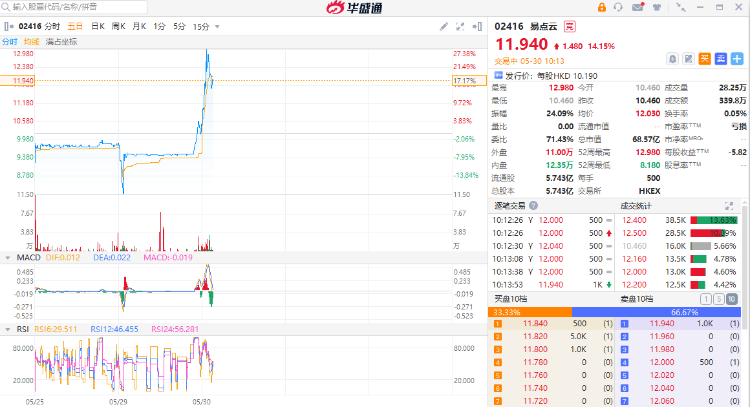Click the 52周最高 value 12.980

point(648,152)
